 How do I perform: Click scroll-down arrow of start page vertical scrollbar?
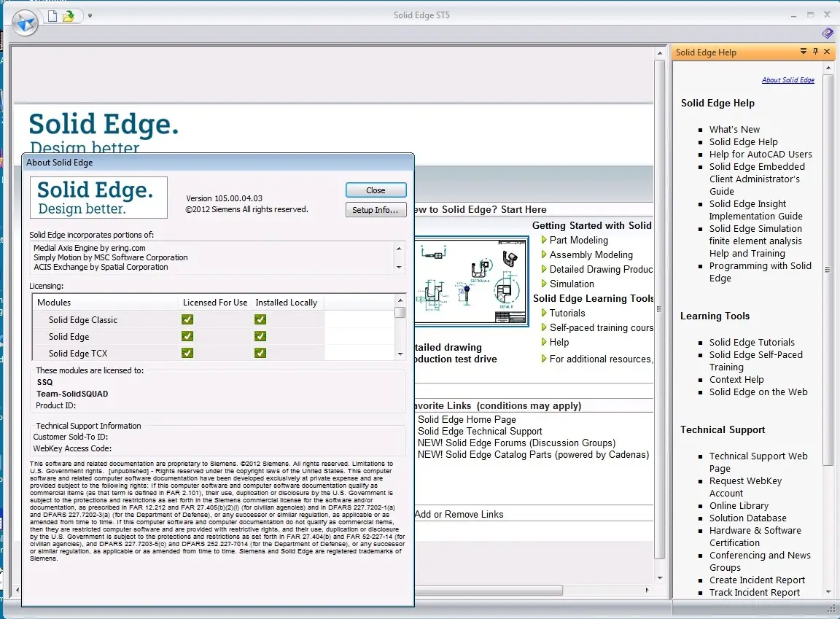pos(660,577)
